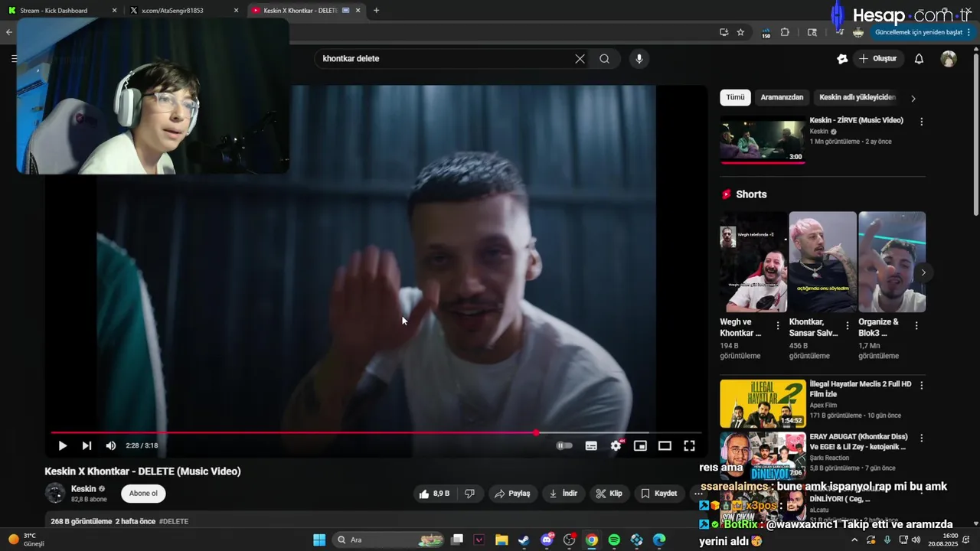
Task: Open options for Organize & Blok3 short
Action: click(x=916, y=325)
